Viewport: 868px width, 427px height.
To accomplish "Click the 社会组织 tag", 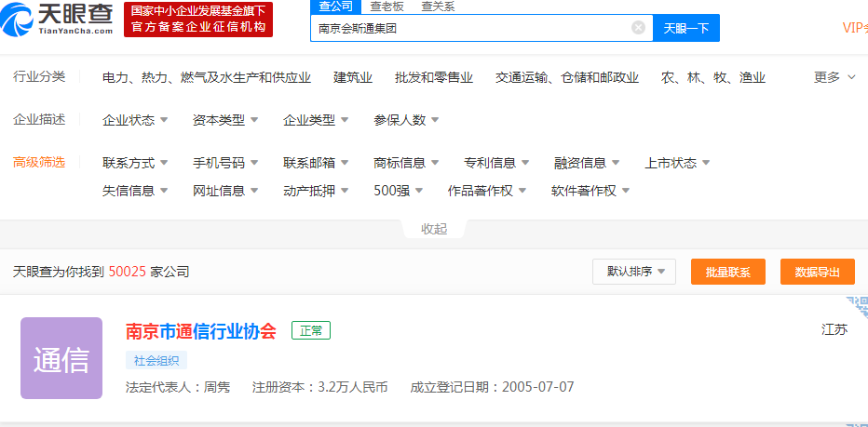I will click(x=156, y=361).
